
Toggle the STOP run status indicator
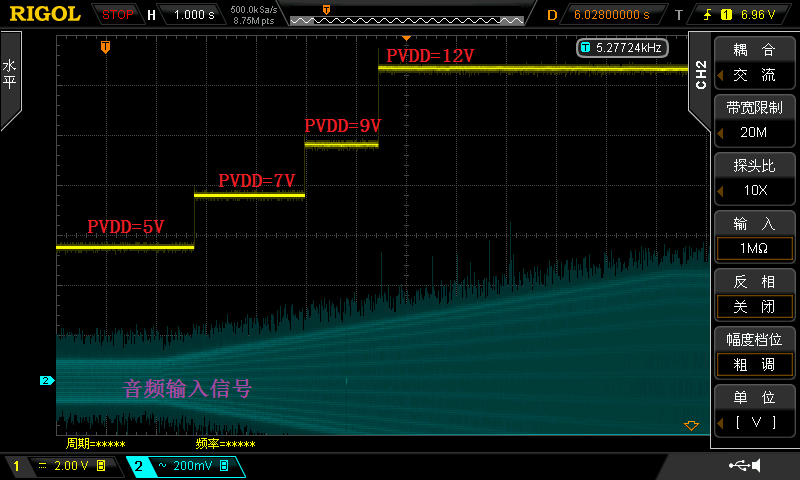point(118,15)
